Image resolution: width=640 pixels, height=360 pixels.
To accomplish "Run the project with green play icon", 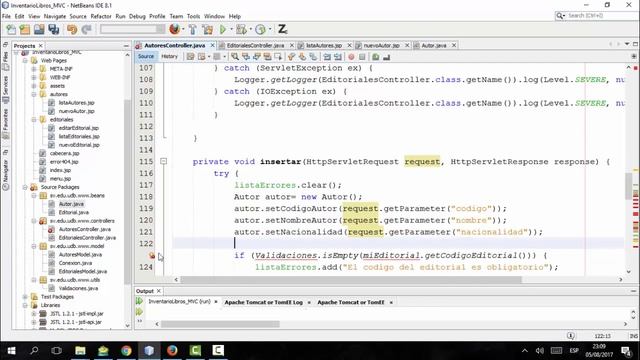I will [x=223, y=29].
